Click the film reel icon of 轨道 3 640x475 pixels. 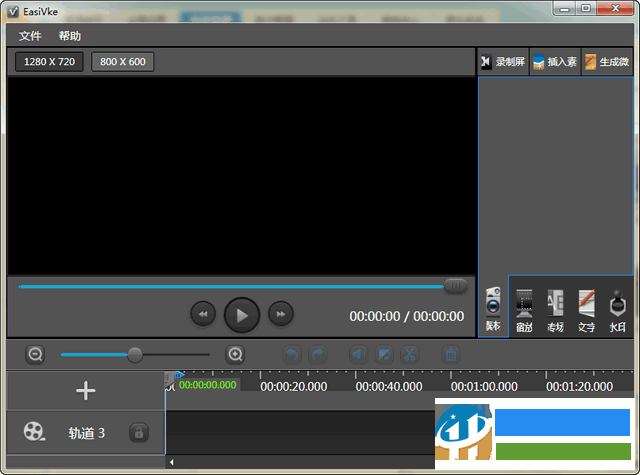33,432
